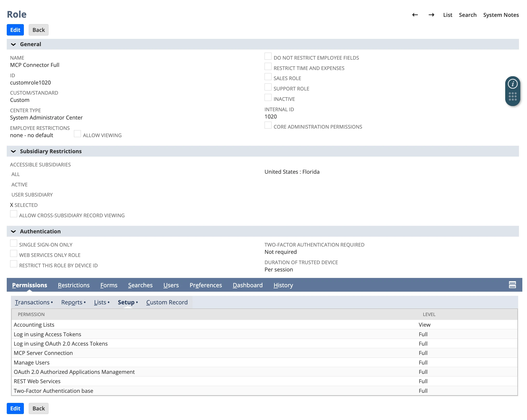This screenshot has height=420, width=527.
Task: Collapse the Authentication section
Action: coord(13,232)
